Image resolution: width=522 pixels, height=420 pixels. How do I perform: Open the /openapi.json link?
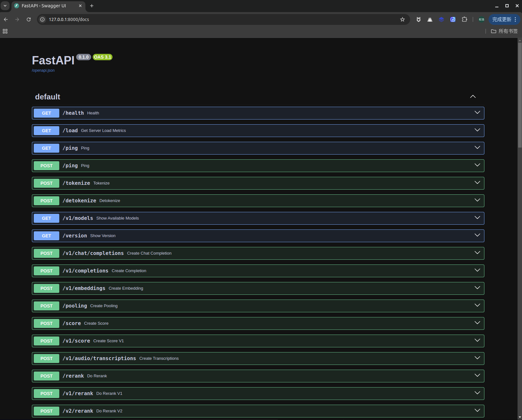43,70
